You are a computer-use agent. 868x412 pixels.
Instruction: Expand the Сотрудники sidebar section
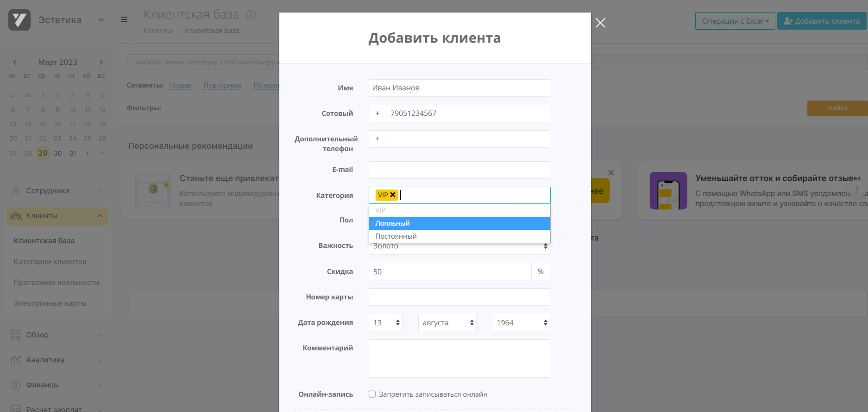(x=57, y=191)
